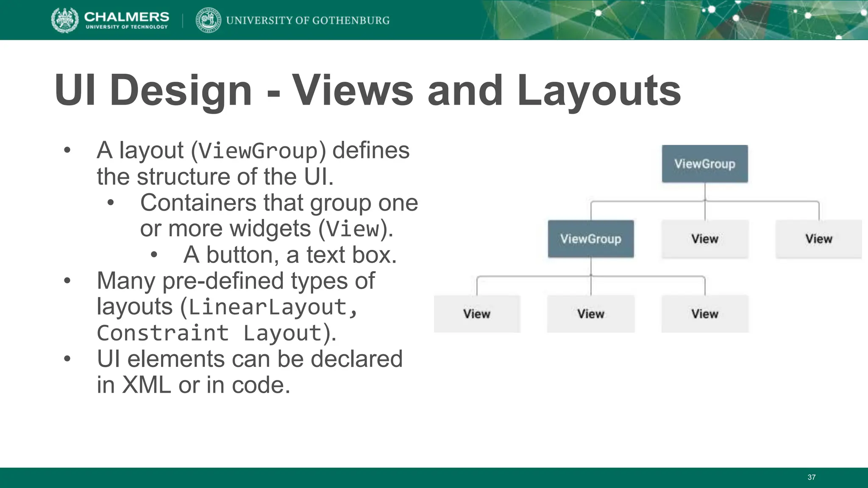Click the rightmost View box in second row
This screenshot has width=868, height=488.
pos(819,239)
